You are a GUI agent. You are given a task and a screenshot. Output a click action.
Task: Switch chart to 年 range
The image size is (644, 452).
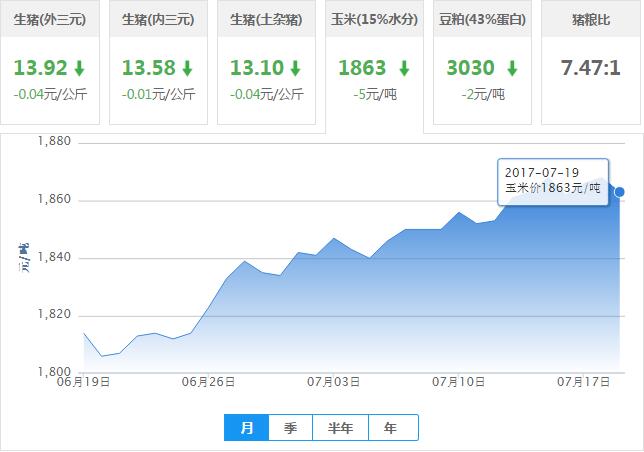[393, 428]
